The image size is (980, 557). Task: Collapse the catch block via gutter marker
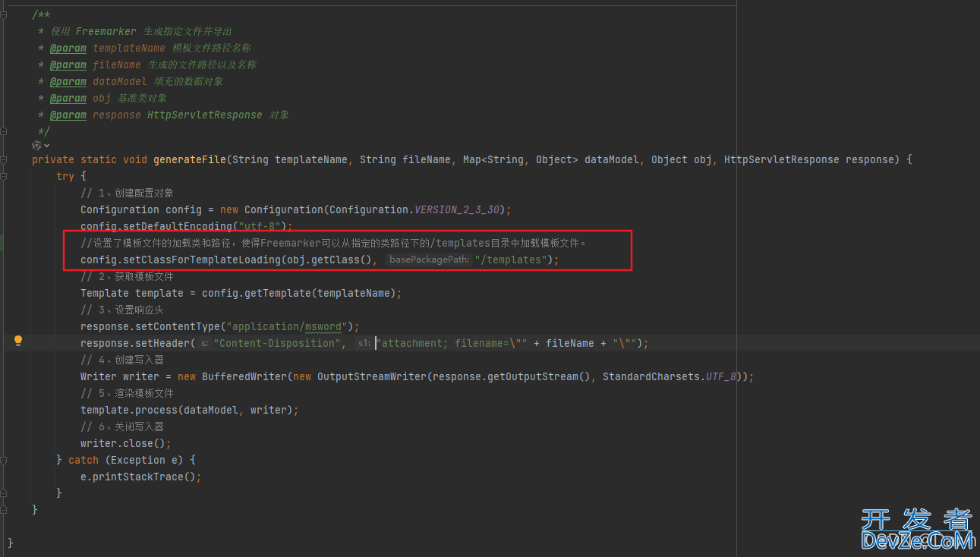(5, 460)
